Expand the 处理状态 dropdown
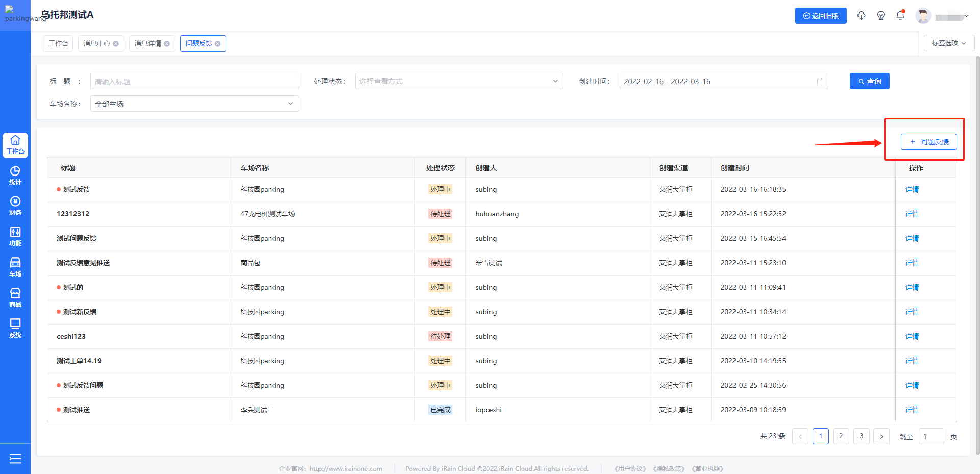The width and height of the screenshot is (980, 474). [459, 81]
